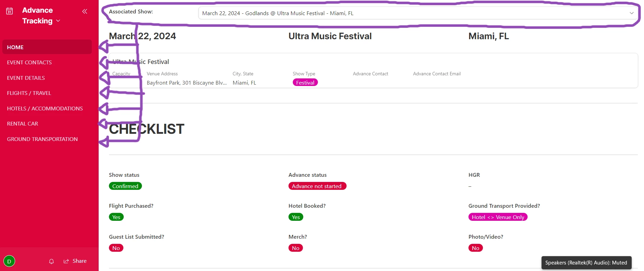Open GROUND TRANSPORTATION page

(47, 139)
